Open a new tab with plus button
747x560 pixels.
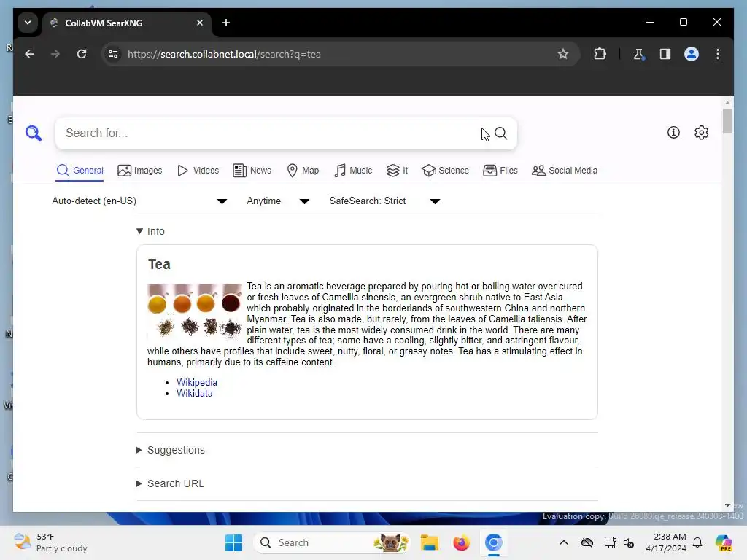click(226, 23)
